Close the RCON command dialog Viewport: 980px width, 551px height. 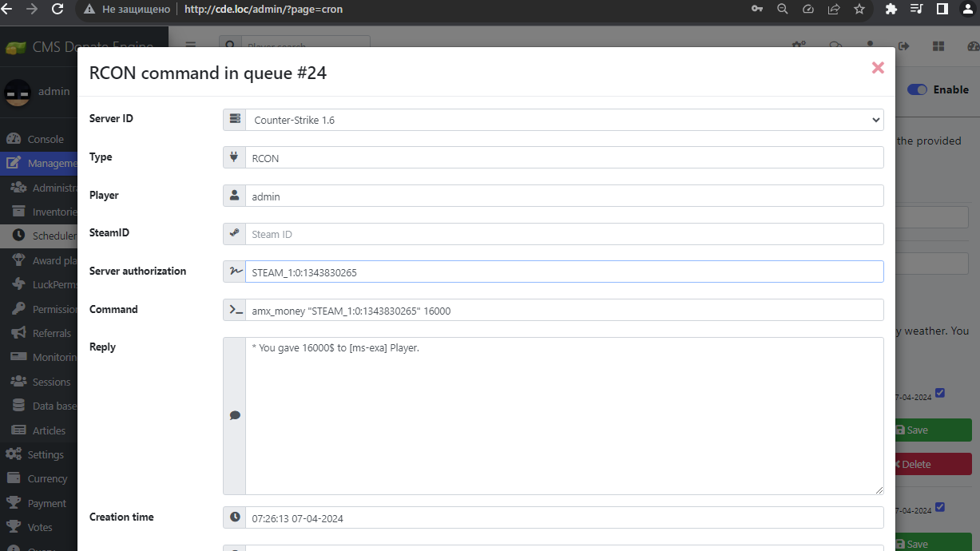(x=878, y=68)
